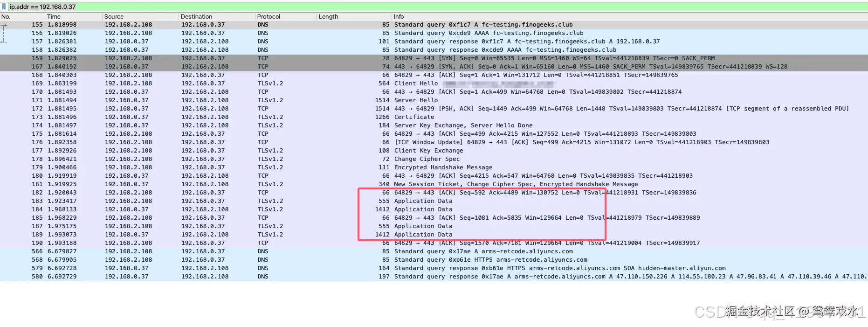Select packet 181 New Session Ticket row
The height and width of the screenshot is (327, 868).
[434, 184]
